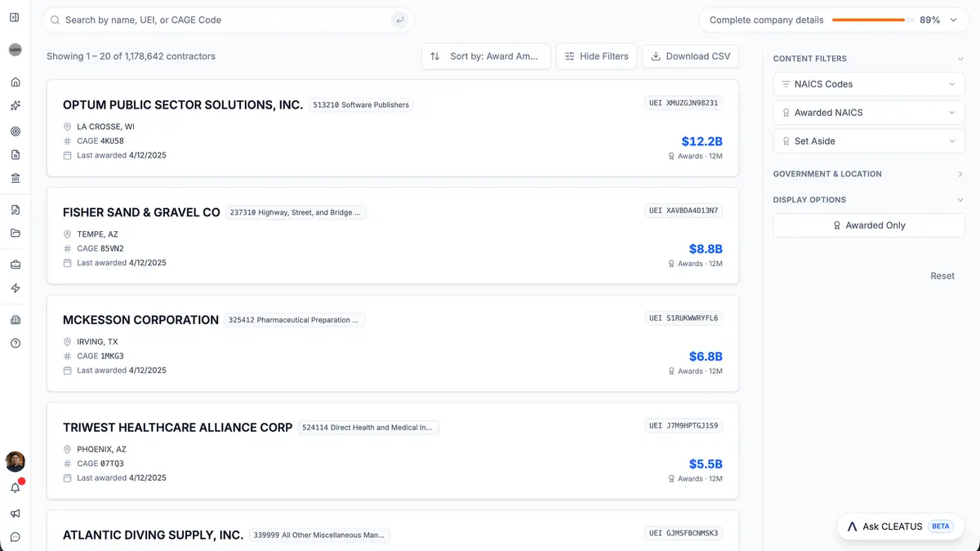Viewport: 980px width, 551px height.
Task: Open the file search icon in sidebar
Action: pos(15,210)
